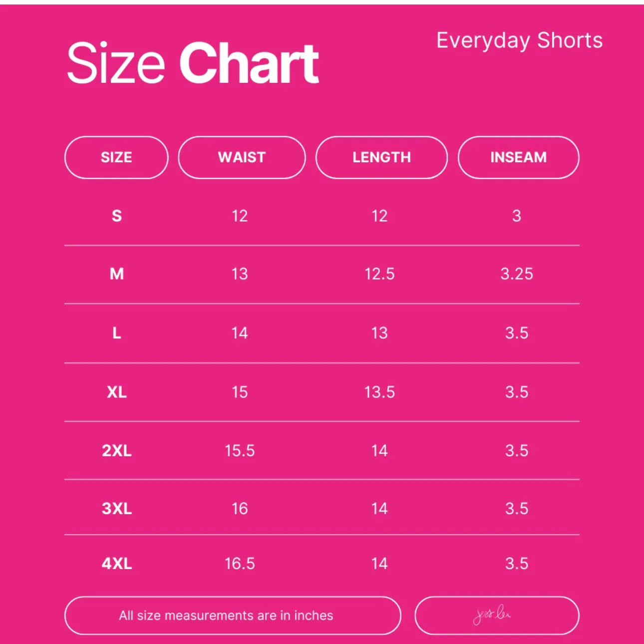Click the 16.5 waist value for 4XL
This screenshot has width=644, height=644.
click(x=240, y=564)
